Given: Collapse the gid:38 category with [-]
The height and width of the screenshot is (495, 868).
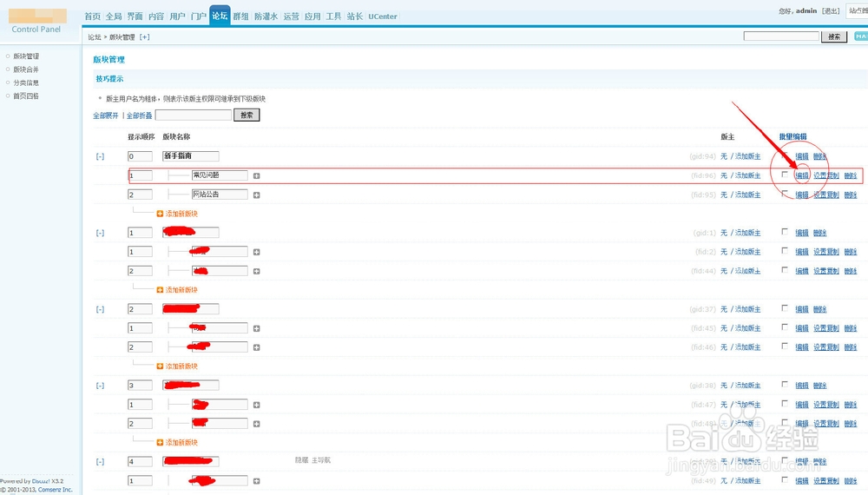Looking at the screenshot, I should 100,386.
